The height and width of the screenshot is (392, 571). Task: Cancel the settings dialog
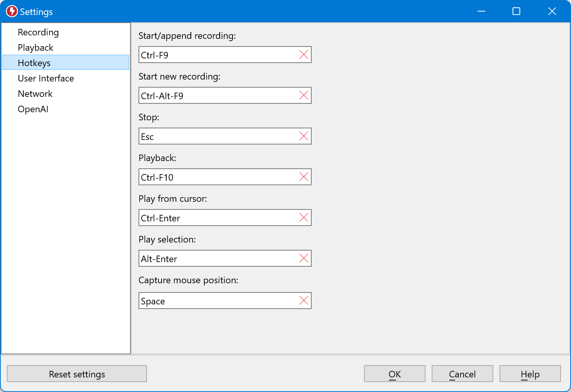[462, 374]
